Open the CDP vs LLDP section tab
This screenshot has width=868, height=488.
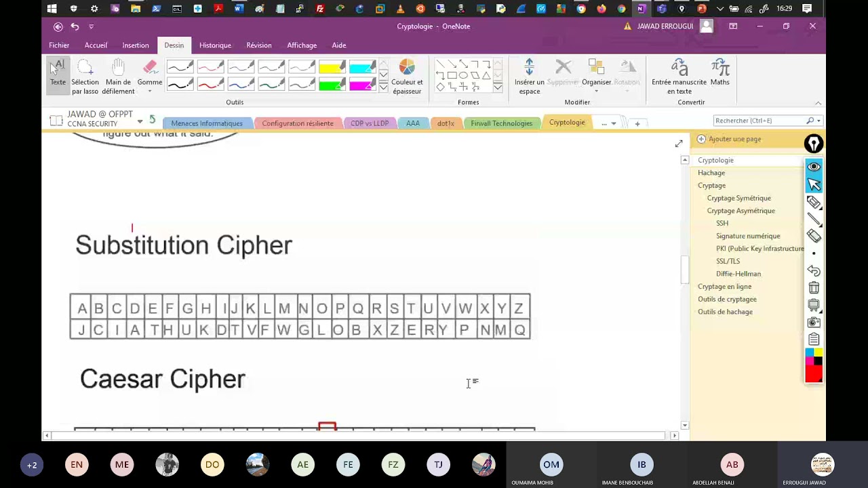point(370,123)
